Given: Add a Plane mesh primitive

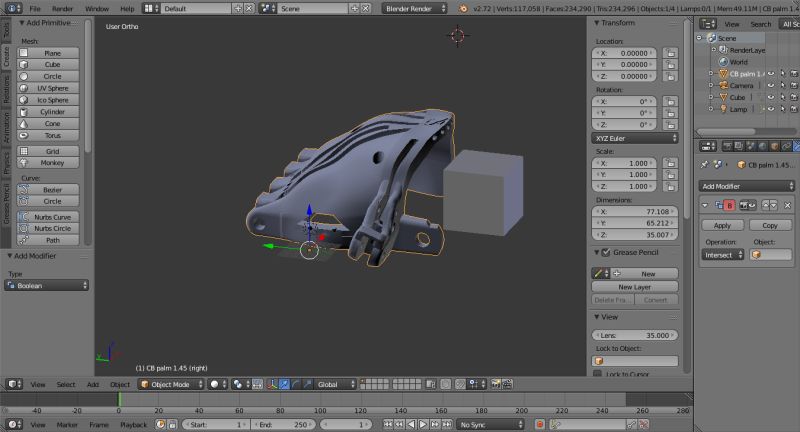Looking at the screenshot, I should pyautogui.click(x=48, y=53).
